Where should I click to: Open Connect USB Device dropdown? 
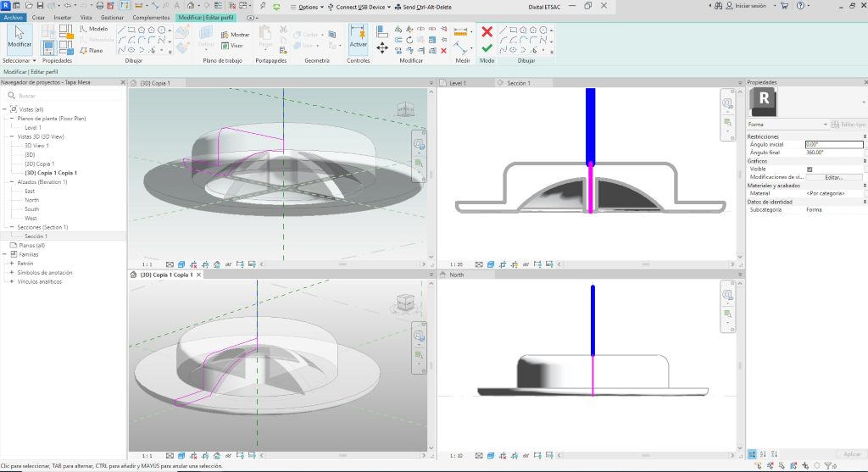point(359,7)
